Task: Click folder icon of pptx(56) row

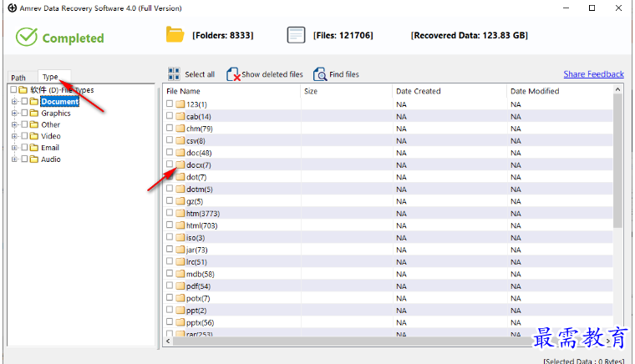Action: click(x=180, y=322)
